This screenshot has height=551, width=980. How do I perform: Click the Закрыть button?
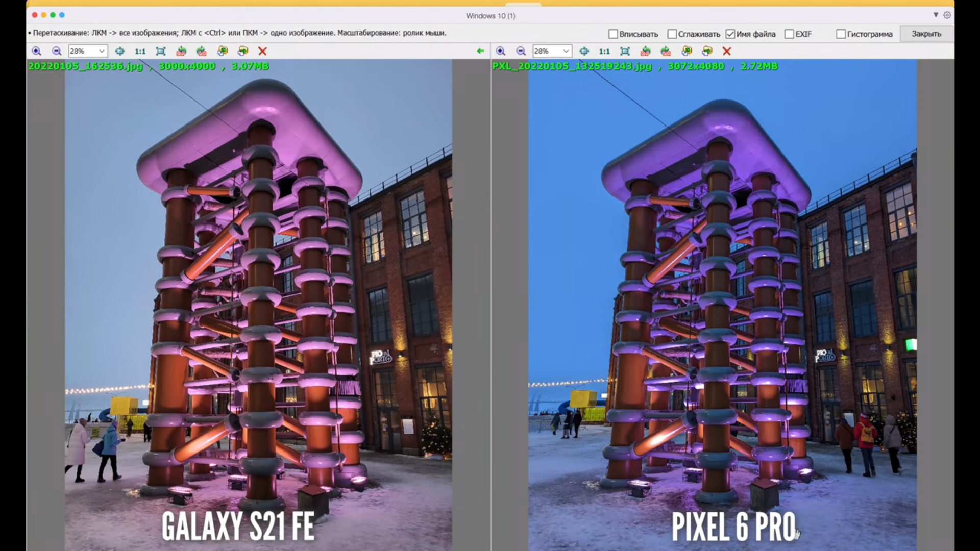pyautogui.click(x=926, y=34)
